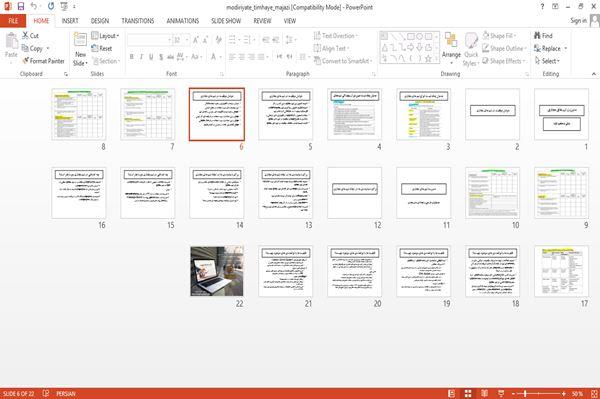Image resolution: width=600 pixels, height=399 pixels.
Task: Click the Sign in link
Action: click(x=578, y=21)
